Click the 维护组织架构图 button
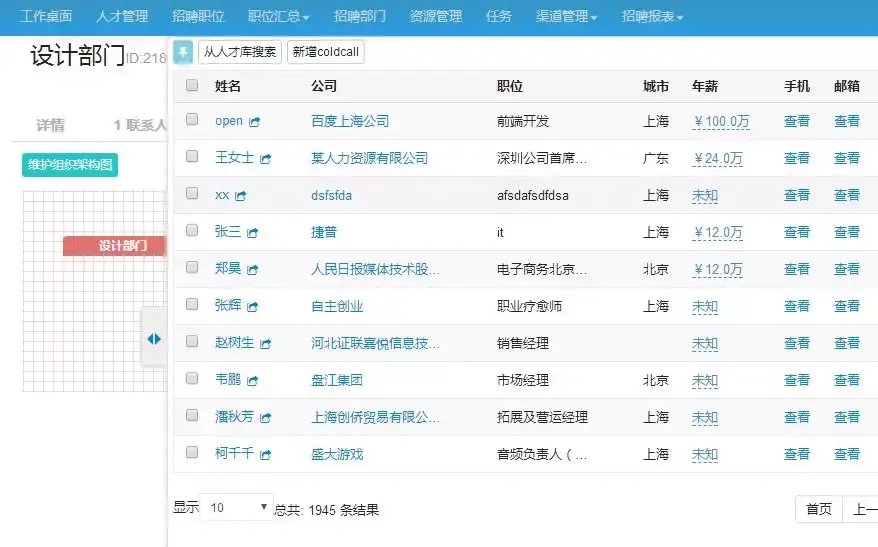The width and height of the screenshot is (878, 547). tap(70, 165)
